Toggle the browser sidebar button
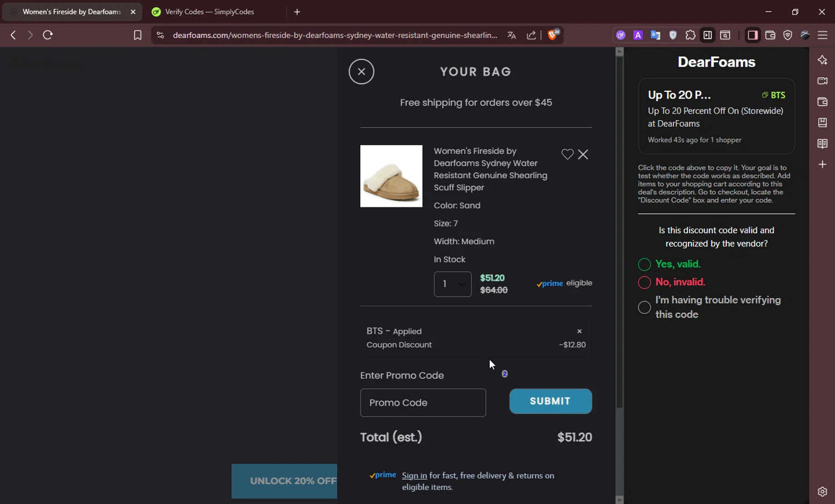 753,35
